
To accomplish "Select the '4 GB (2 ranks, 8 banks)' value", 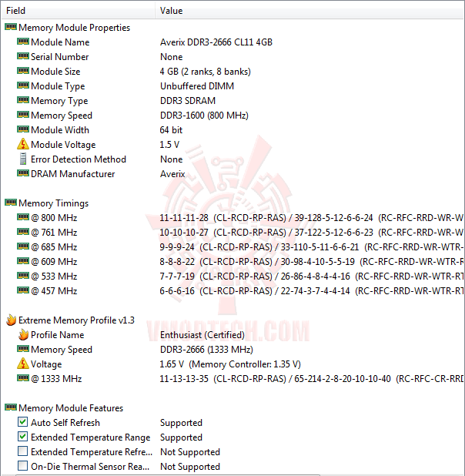I will 206,72.
